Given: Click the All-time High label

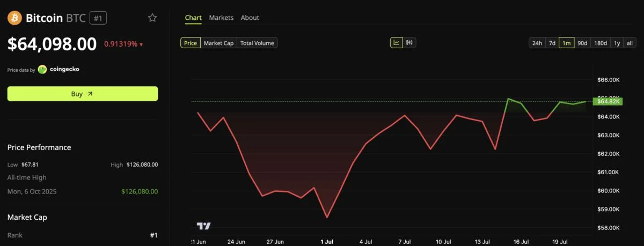Looking at the screenshot, I should click(x=27, y=177).
